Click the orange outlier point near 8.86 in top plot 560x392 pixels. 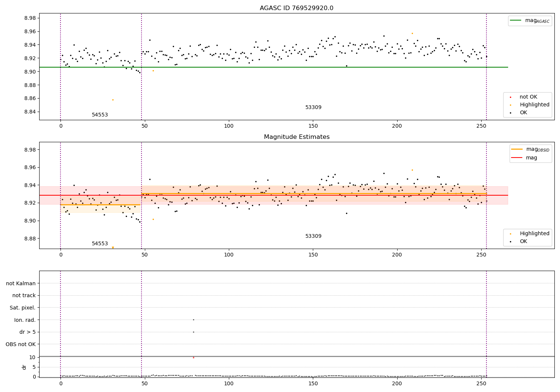pyautogui.click(x=113, y=100)
